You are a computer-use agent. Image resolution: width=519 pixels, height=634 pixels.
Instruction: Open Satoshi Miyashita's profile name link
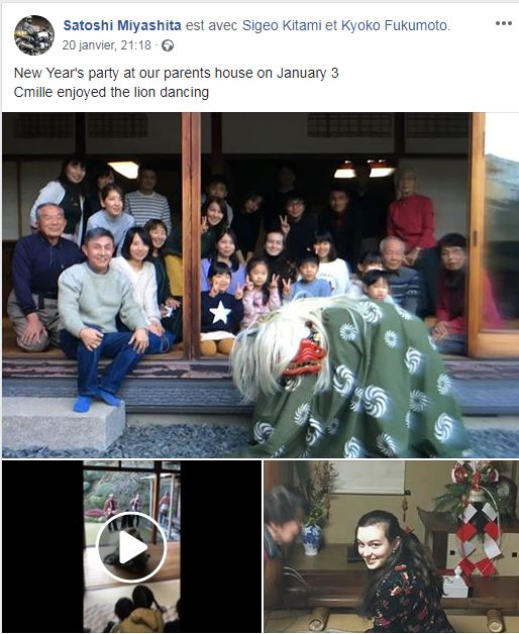122,25
